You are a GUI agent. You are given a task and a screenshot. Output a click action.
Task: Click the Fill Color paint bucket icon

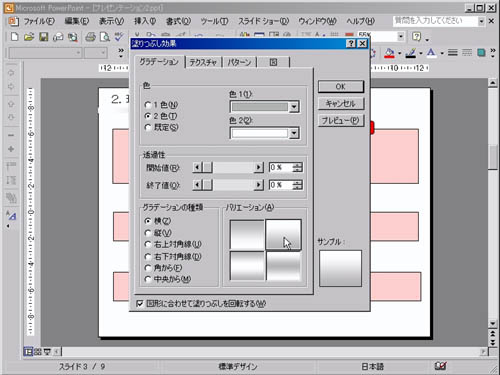[x=389, y=53]
